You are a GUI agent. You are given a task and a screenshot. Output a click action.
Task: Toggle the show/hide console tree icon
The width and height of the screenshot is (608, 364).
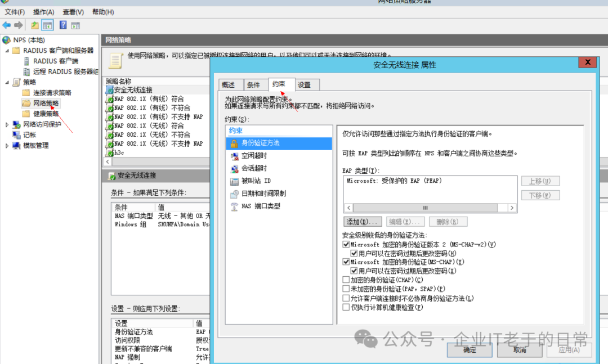click(x=47, y=25)
